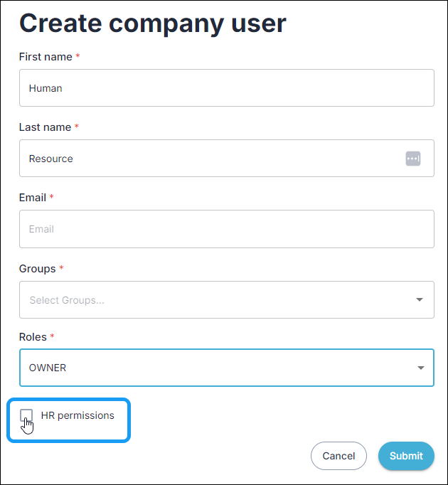Click the First name field label
The height and width of the screenshot is (485, 448).
(46, 57)
